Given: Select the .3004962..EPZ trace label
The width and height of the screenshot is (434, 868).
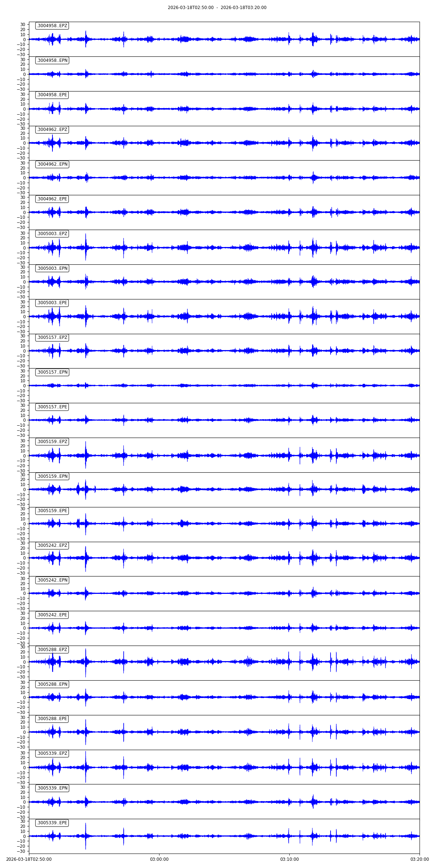Looking at the screenshot, I should click(52, 129).
